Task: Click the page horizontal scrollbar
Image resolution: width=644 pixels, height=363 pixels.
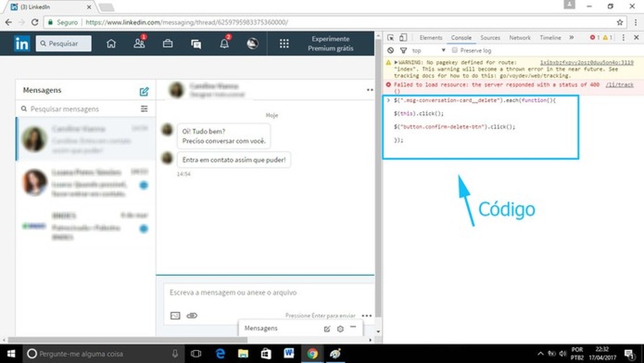Action: click(128, 340)
